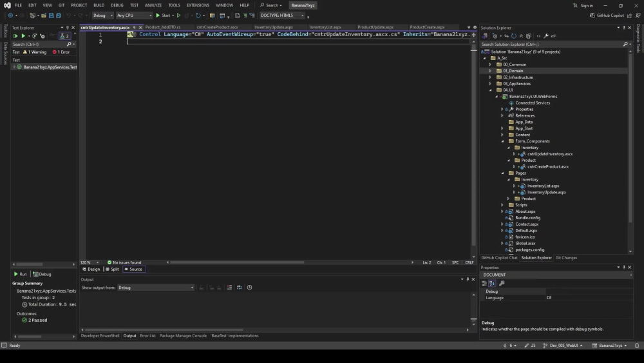Run all tests in Test Explorer
The image size is (644, 363).
pyautogui.click(x=15, y=35)
